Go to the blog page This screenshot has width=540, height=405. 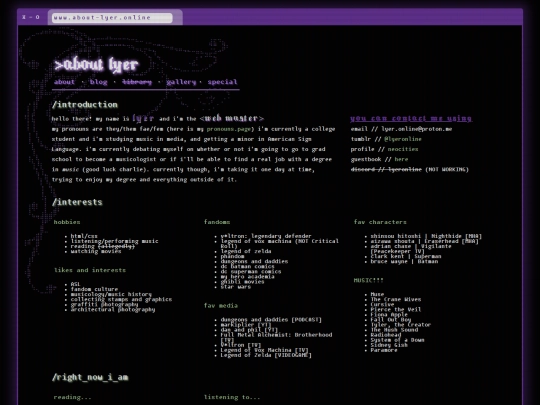(98, 82)
